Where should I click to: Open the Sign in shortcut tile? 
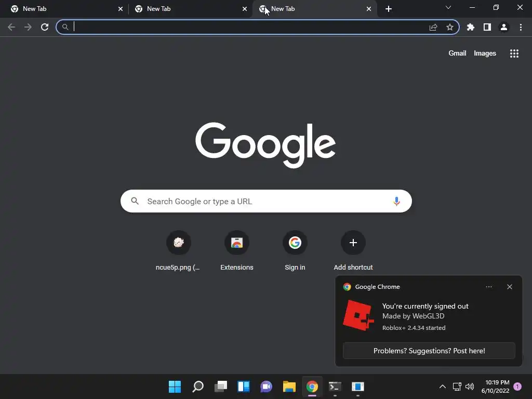tap(295, 251)
